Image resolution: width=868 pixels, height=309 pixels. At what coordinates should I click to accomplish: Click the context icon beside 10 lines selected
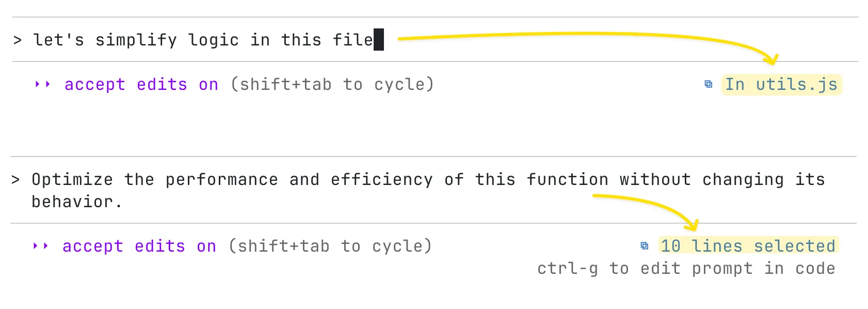click(644, 245)
